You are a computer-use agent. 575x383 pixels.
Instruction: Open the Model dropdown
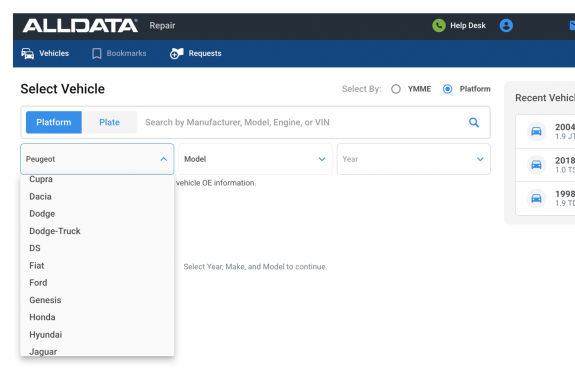click(255, 159)
